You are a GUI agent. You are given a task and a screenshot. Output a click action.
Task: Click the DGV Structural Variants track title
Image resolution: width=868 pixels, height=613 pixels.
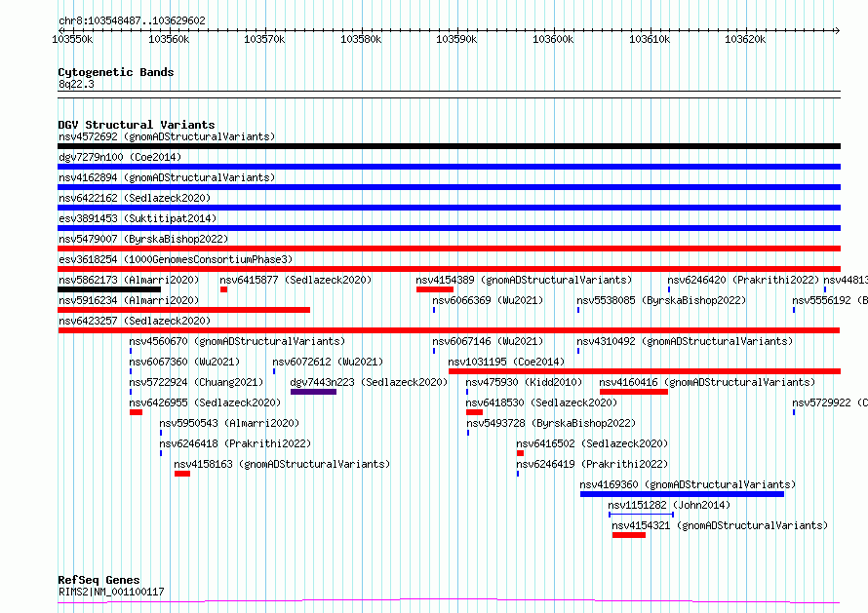137,125
